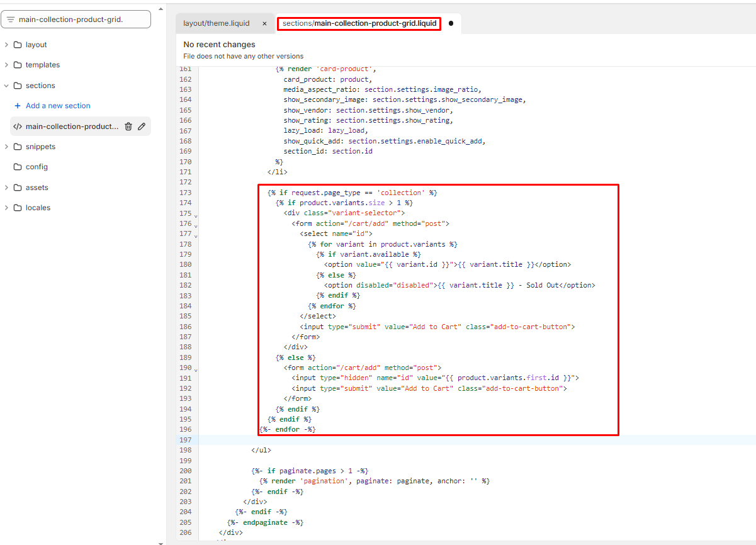Click the pencil rename icon for main-collection-product
The image size is (756, 545).
142,126
